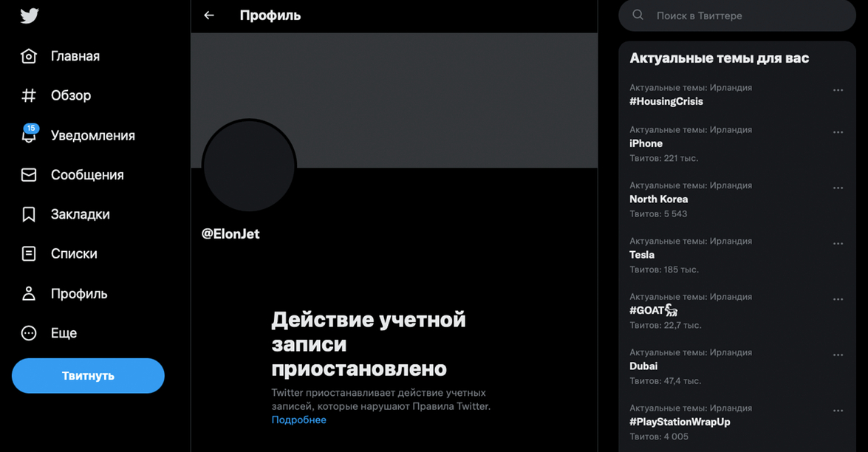Viewport: 868px width, 452px height.
Task: Click the suspended account avatar placeholder
Action: point(249,165)
